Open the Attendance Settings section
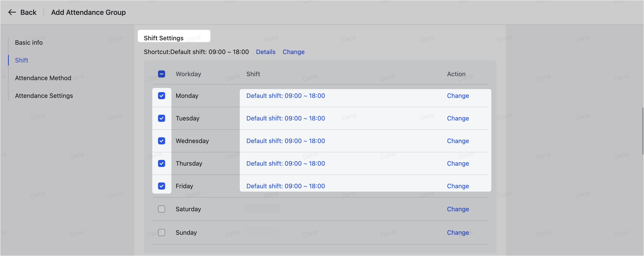Image resolution: width=644 pixels, height=256 pixels. (x=44, y=95)
